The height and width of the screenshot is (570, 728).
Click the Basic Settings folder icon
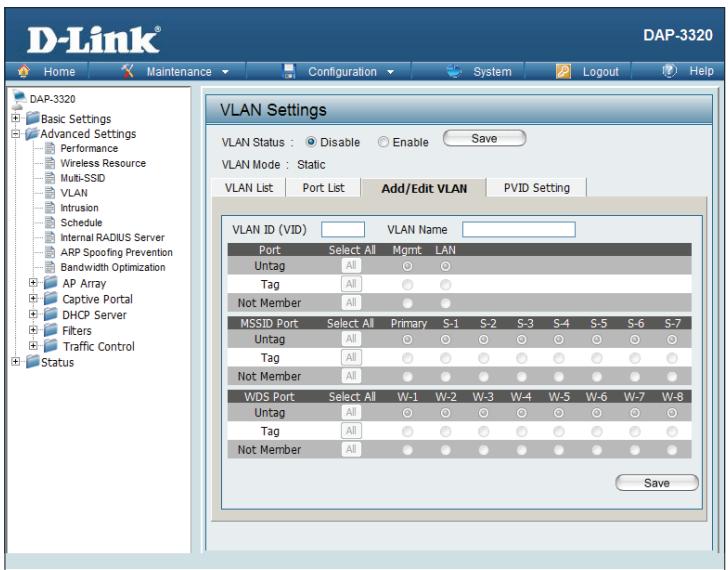coord(33,118)
